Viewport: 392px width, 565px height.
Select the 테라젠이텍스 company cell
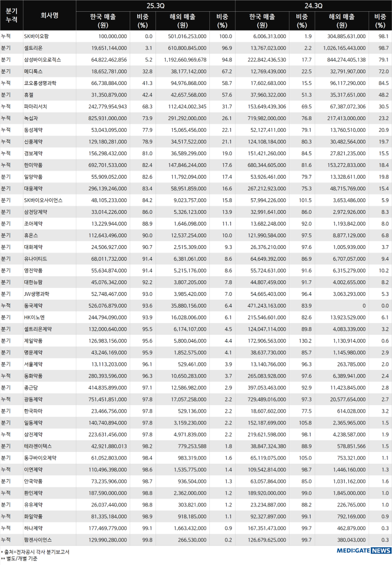37,446
